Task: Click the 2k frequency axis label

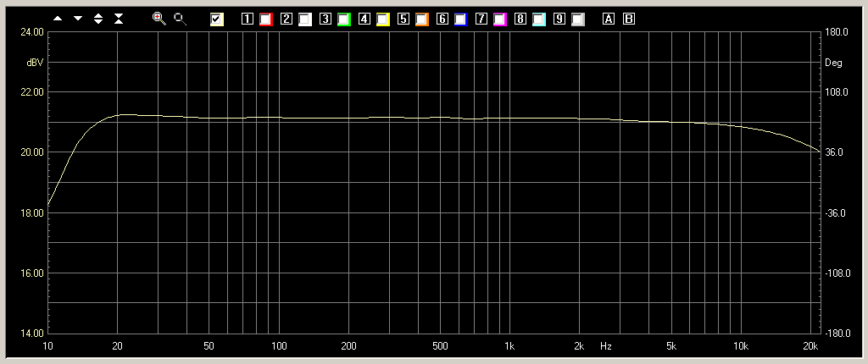Action: [579, 347]
